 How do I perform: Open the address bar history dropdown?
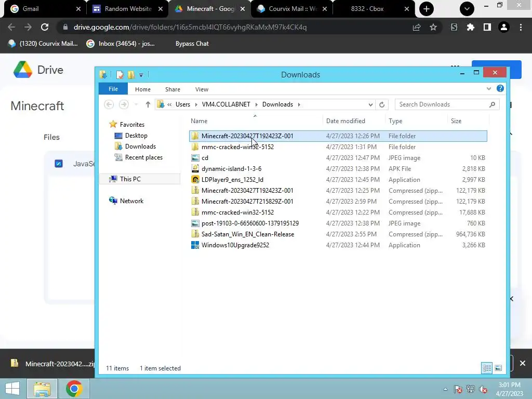tap(370, 104)
